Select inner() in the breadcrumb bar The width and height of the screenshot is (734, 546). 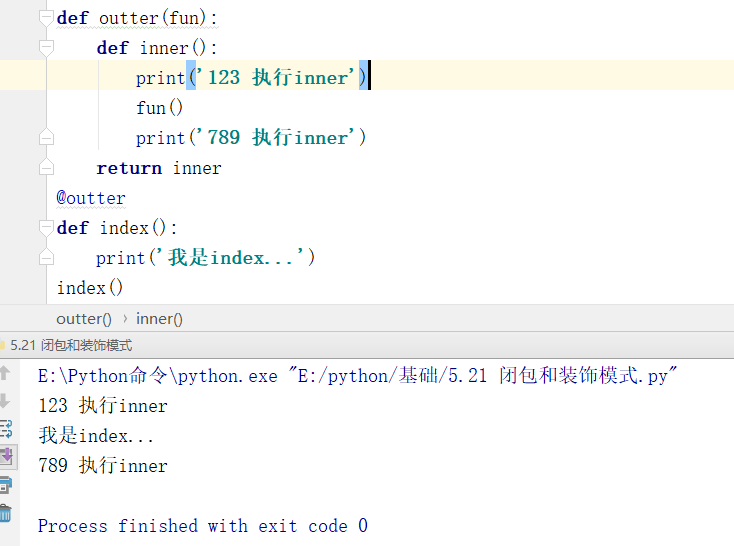pos(159,319)
